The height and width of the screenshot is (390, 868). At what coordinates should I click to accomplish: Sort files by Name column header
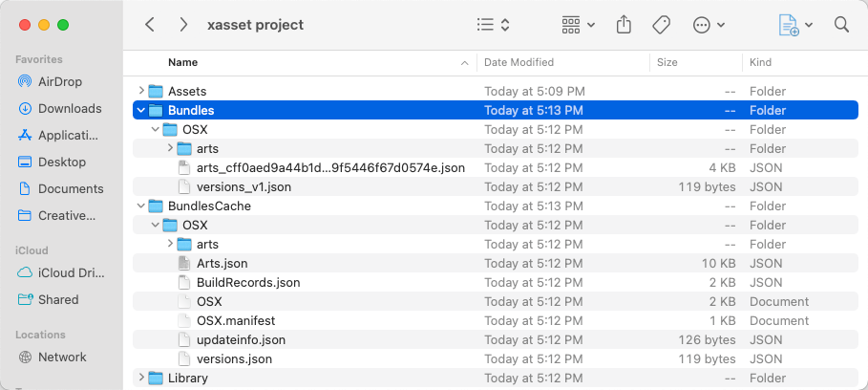point(182,62)
